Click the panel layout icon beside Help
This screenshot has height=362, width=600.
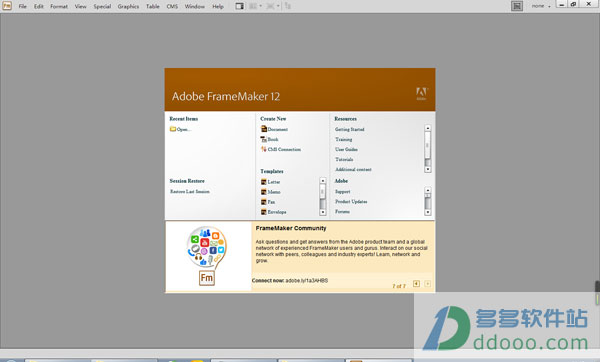[x=240, y=6]
